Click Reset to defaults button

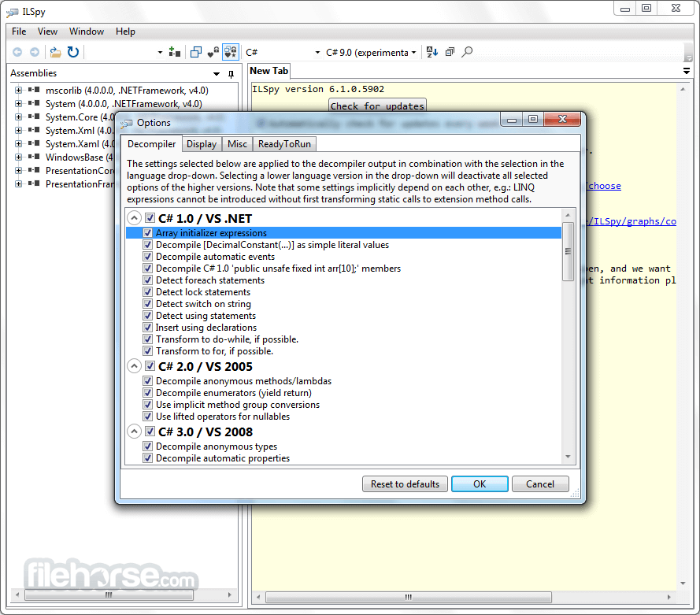[405, 484]
